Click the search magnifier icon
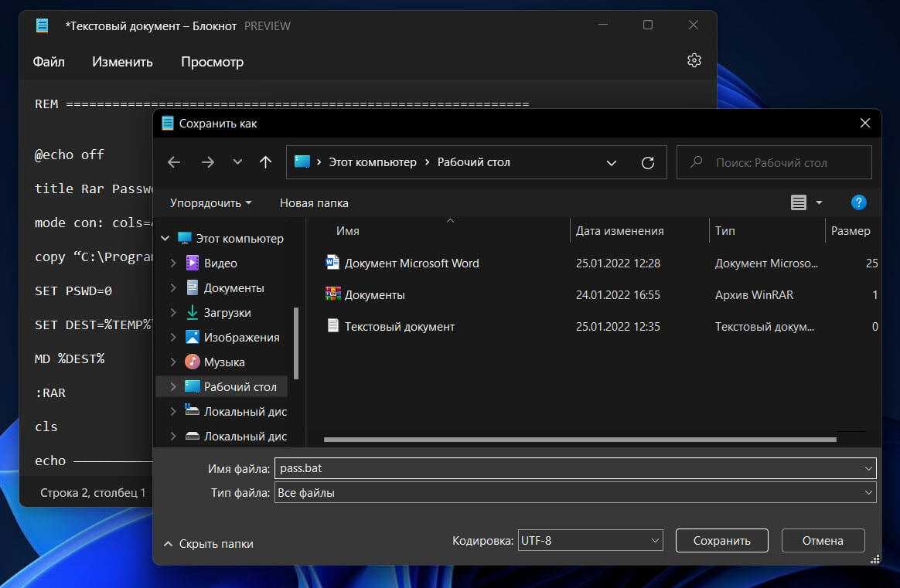Screen dimensions: 900x588 [696, 162]
